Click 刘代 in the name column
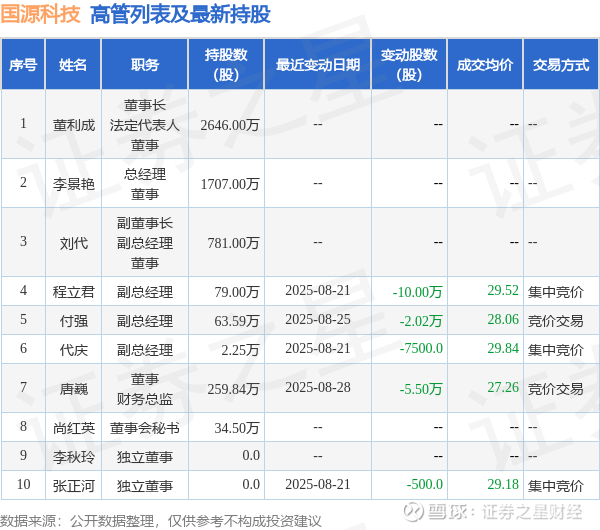This screenshot has height=530, width=600. pos(73,243)
